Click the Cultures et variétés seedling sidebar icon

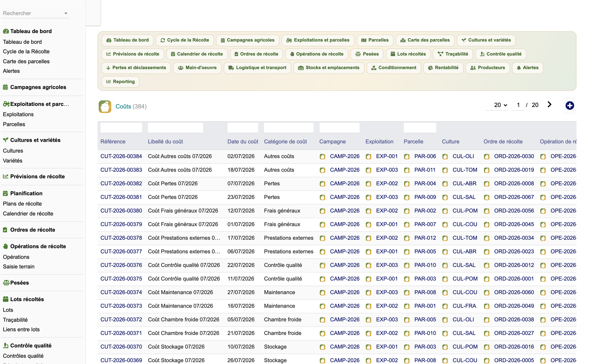pos(5,140)
